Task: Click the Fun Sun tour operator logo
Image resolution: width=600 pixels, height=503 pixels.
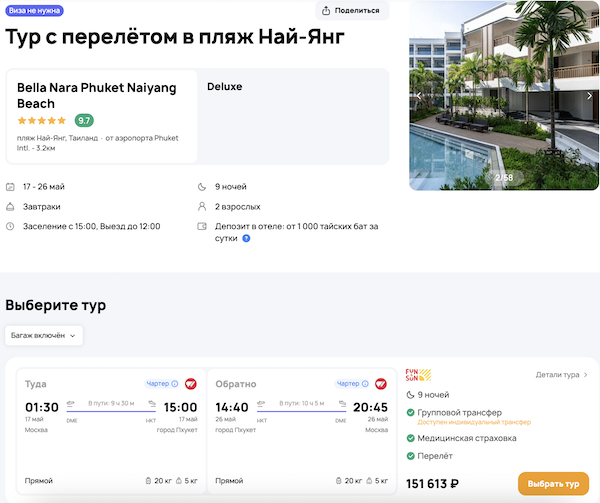Action: 418,376
